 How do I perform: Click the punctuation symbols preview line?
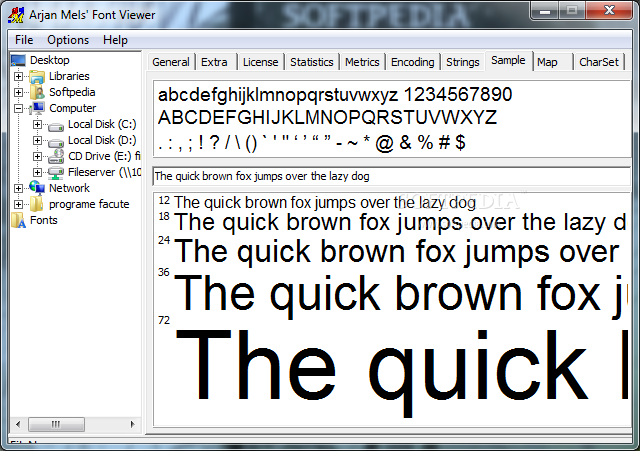pyautogui.click(x=312, y=143)
